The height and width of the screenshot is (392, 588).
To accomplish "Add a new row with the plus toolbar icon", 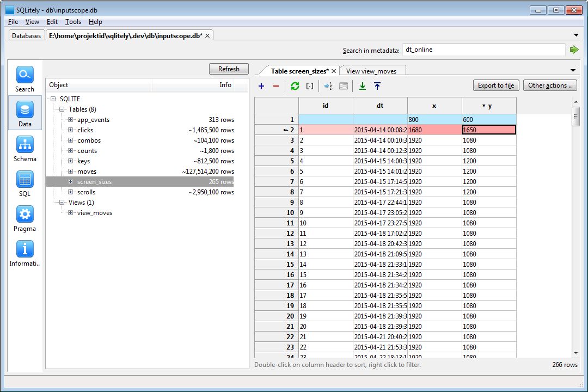I will click(x=261, y=86).
